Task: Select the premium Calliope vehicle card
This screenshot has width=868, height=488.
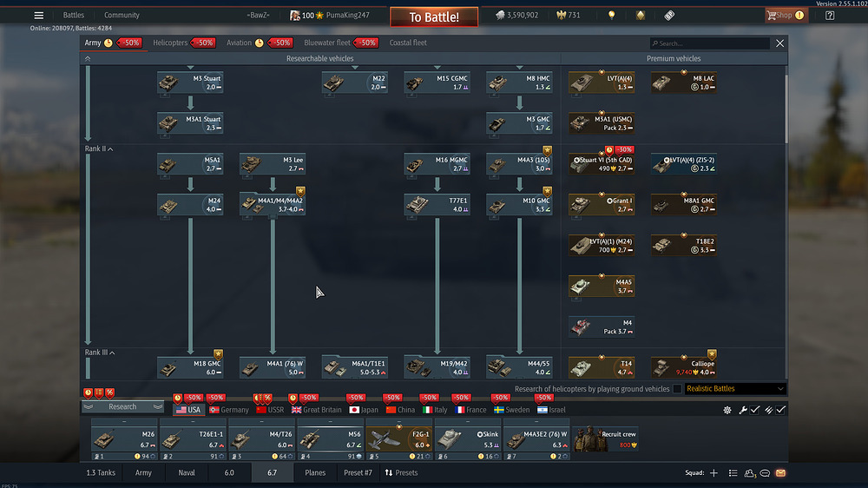Action: 684,368
